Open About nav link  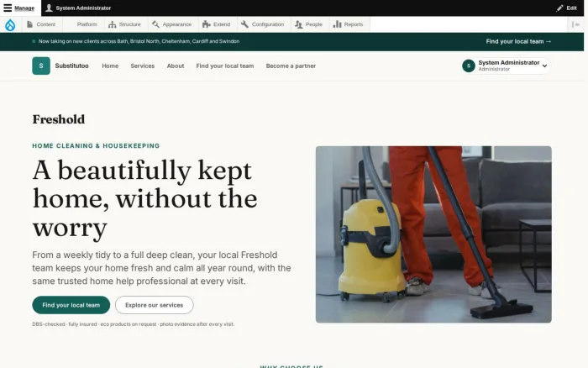coord(176,66)
